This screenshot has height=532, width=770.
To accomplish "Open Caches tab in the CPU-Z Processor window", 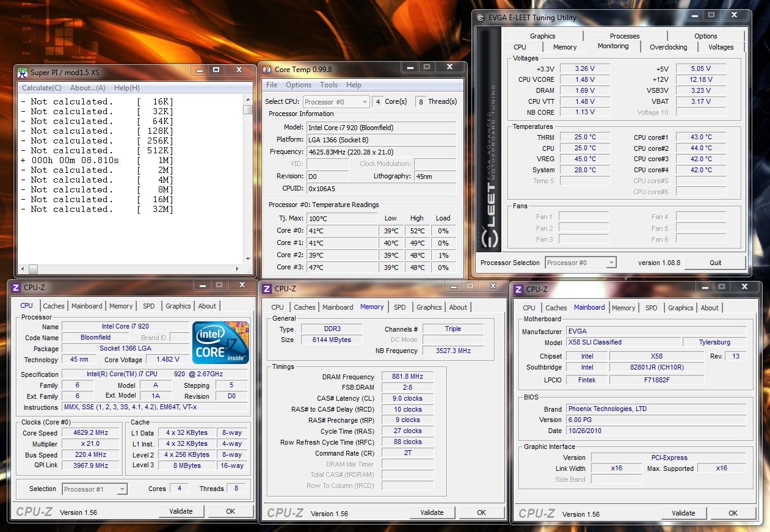I will [x=54, y=306].
